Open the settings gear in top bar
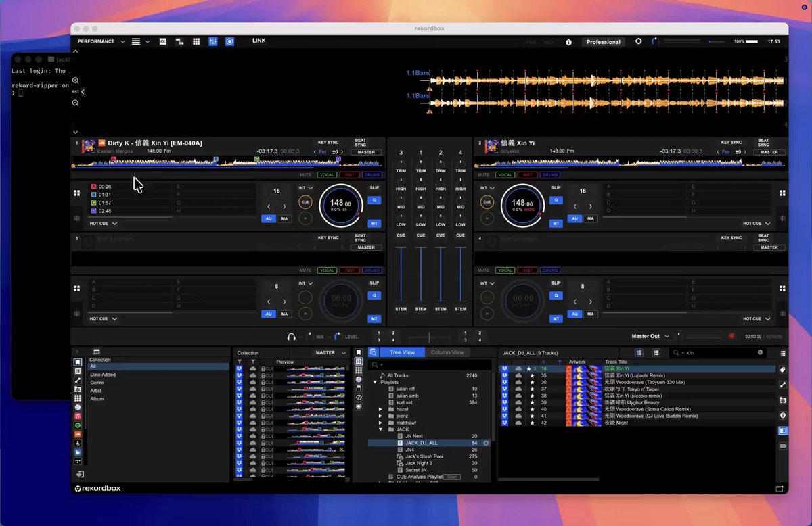Screen dimensions: 812x526 638,41
